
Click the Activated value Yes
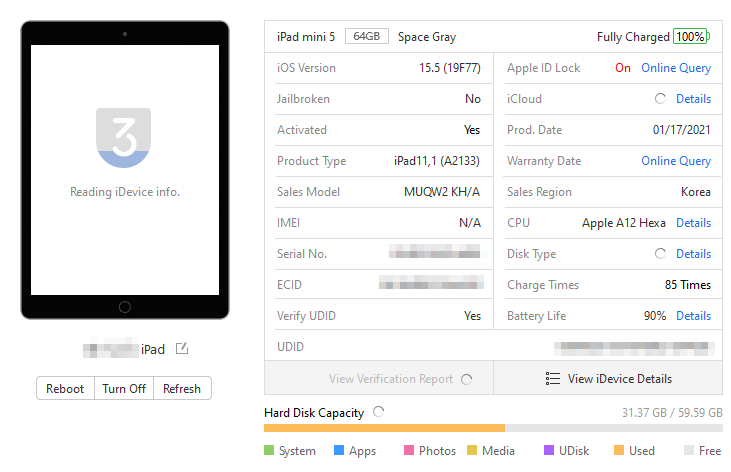point(472,130)
